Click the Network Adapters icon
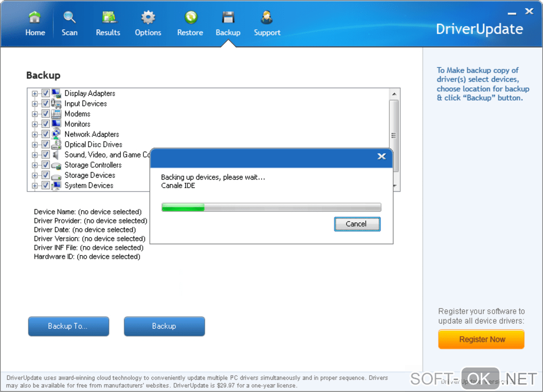Screen dimensions: 543x392 click(x=56, y=134)
